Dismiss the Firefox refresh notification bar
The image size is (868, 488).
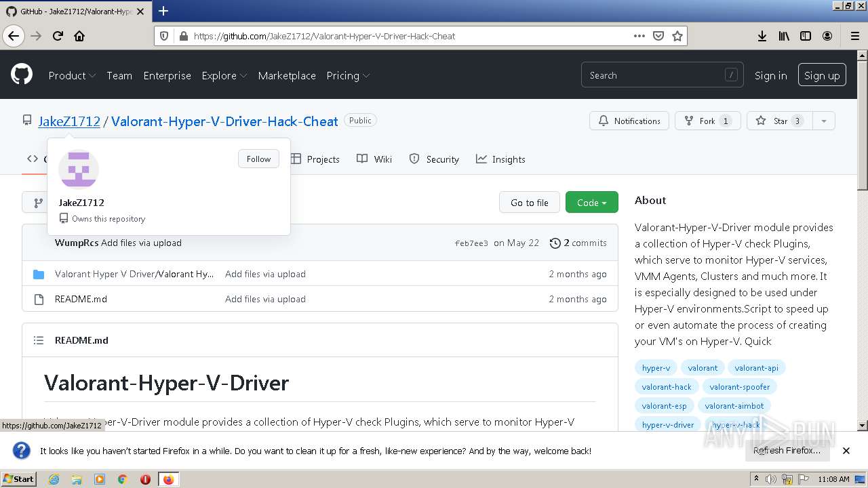(x=846, y=450)
